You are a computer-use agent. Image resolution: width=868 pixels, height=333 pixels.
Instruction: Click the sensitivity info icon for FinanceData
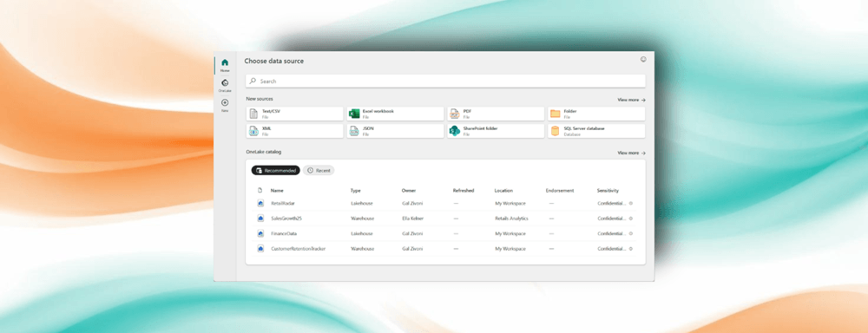(x=631, y=233)
